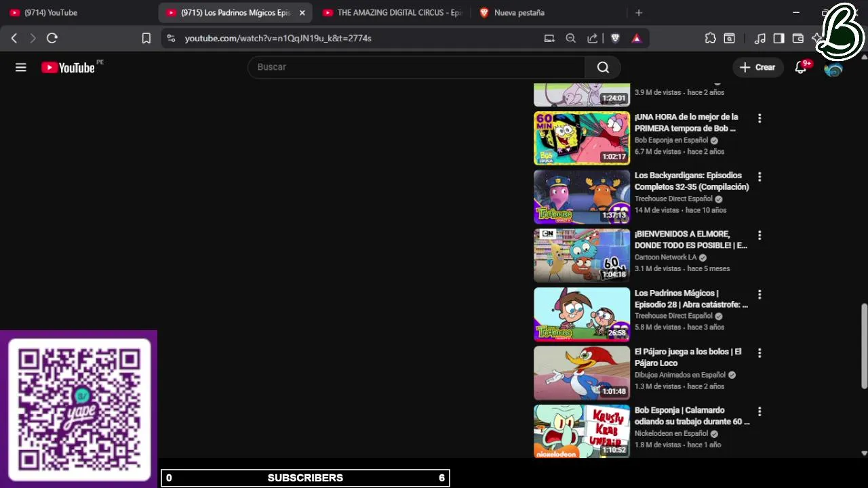Click channel name 'Bob Esponja en Español'

tap(671, 140)
